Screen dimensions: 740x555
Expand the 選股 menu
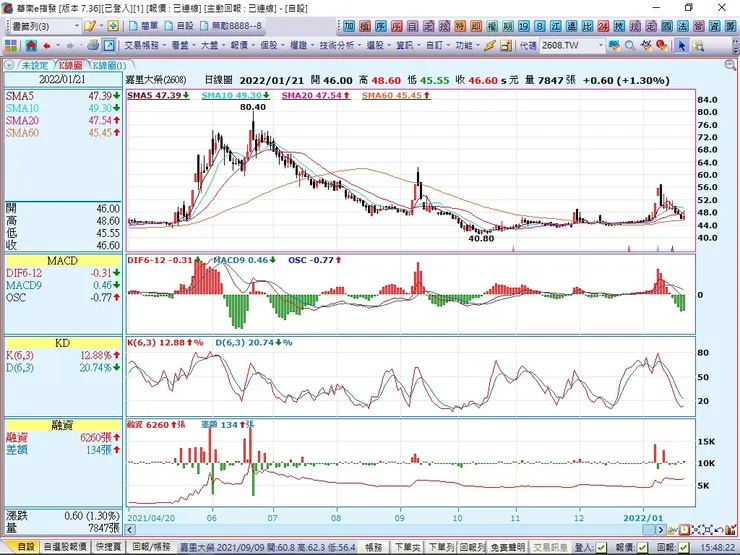click(378, 46)
